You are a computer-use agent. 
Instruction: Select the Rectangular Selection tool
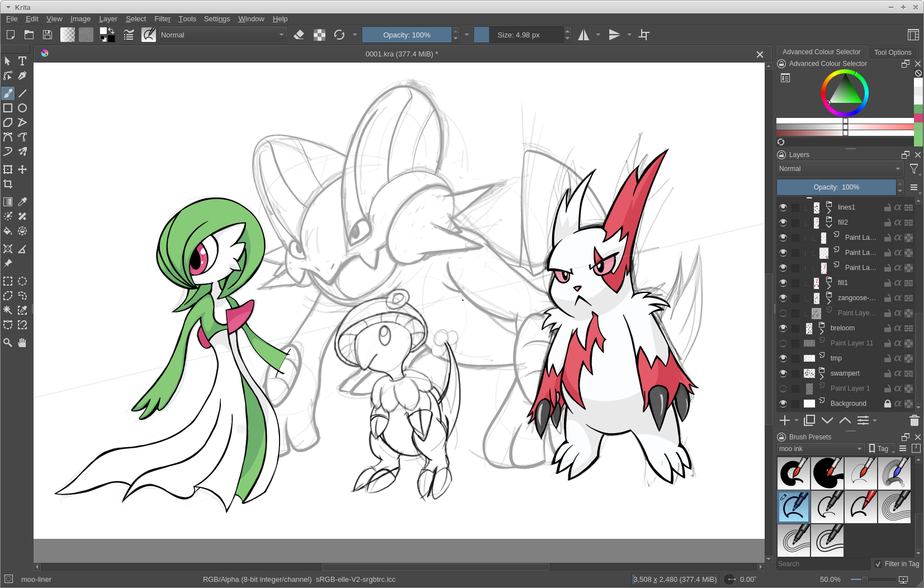click(x=8, y=281)
